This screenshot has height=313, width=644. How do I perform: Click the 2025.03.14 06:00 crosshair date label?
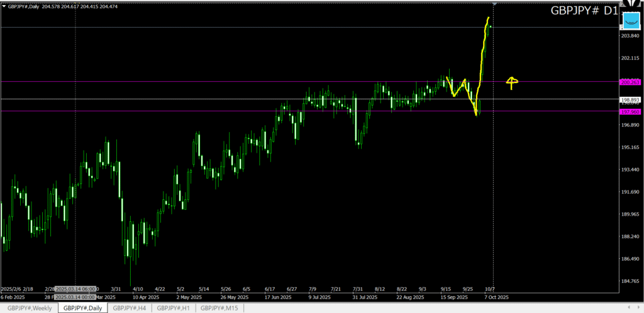(74, 288)
